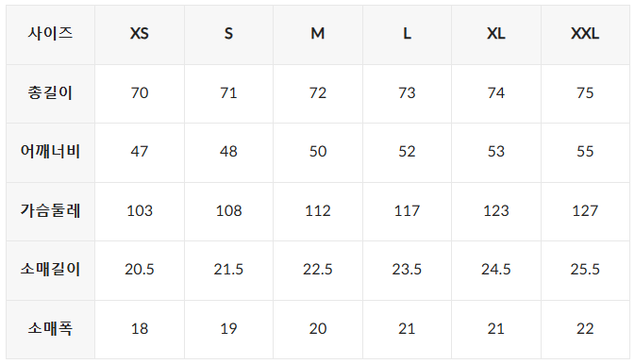
Task: Click the 가슴둘레 row label
Action: coord(50,210)
